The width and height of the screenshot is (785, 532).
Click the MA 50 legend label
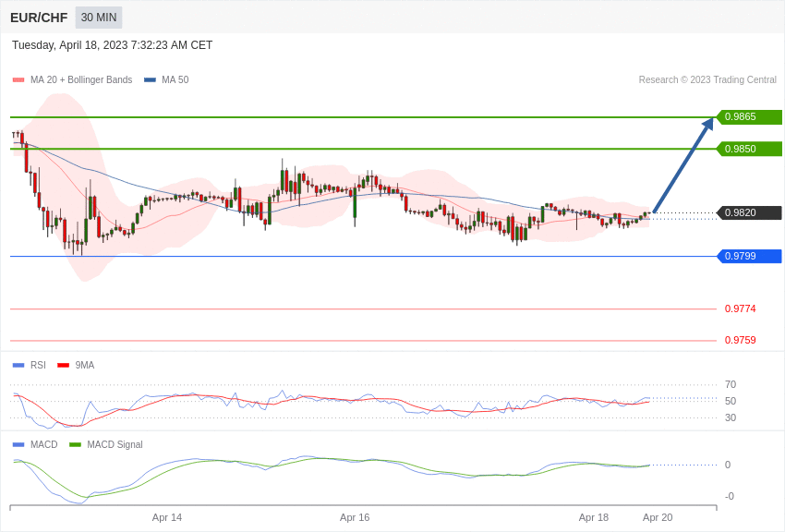[175, 79]
